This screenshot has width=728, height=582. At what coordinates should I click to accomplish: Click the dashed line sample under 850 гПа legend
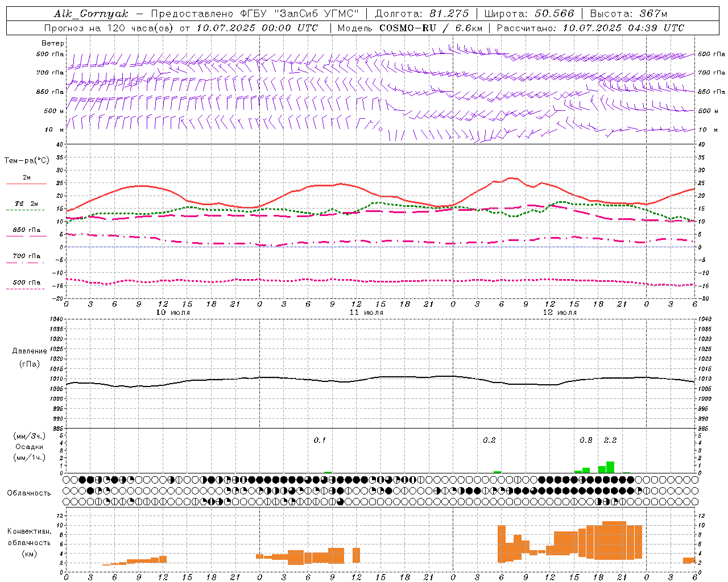coord(26,236)
